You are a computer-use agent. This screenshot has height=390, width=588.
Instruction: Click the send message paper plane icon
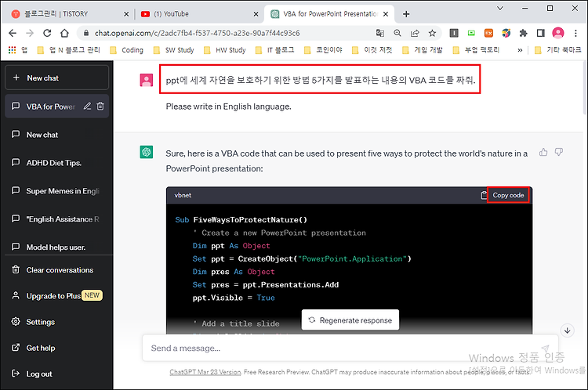click(x=545, y=348)
